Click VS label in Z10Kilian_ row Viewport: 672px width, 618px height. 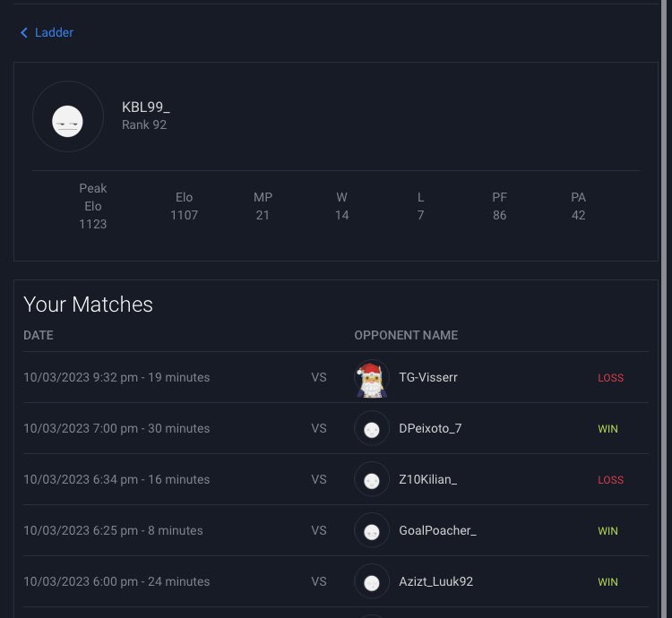(319, 479)
